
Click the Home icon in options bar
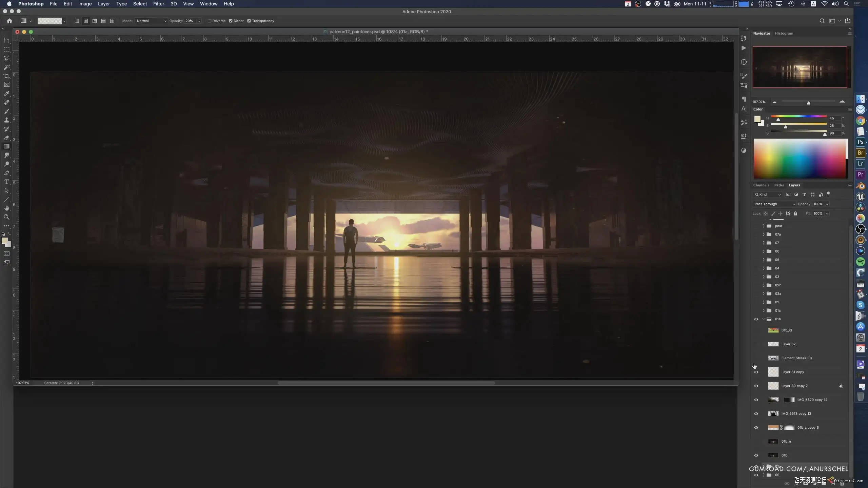click(x=9, y=21)
